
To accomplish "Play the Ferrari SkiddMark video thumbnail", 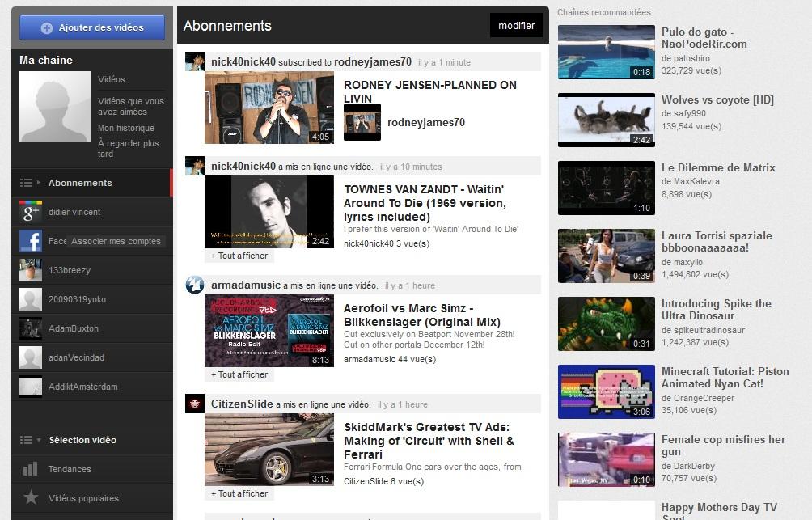I will click(269, 450).
